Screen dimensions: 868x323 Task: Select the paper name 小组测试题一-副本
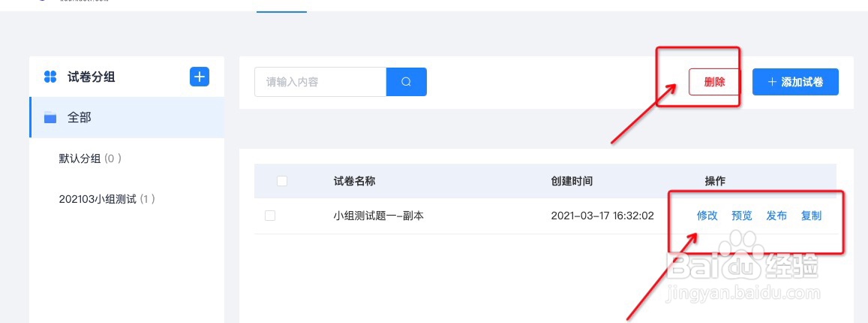coord(383,216)
